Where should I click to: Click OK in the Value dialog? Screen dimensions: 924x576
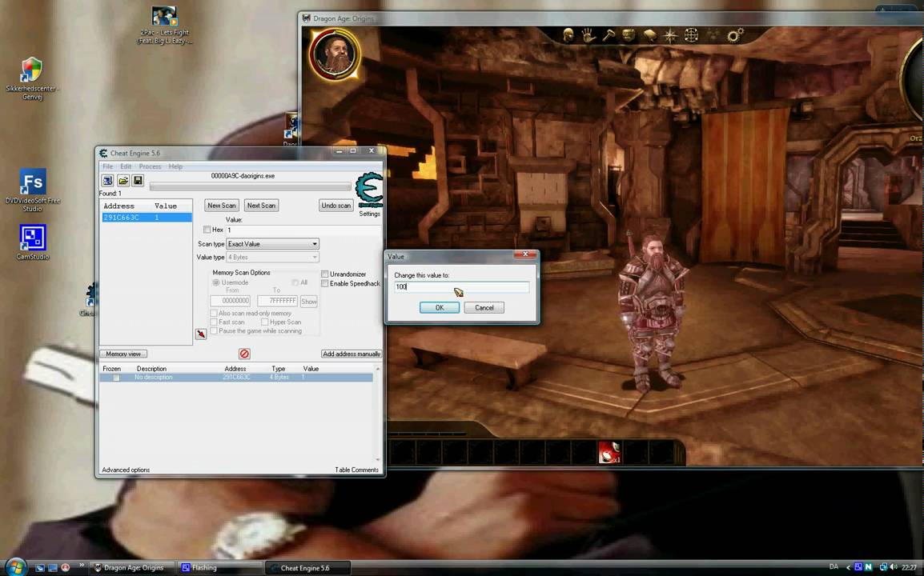(x=440, y=307)
